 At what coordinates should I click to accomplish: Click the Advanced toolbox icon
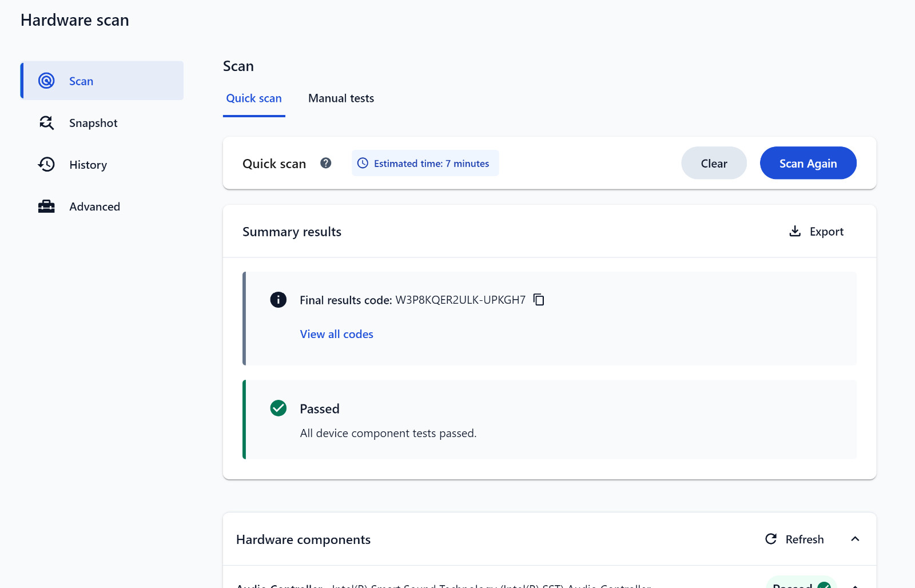point(46,206)
